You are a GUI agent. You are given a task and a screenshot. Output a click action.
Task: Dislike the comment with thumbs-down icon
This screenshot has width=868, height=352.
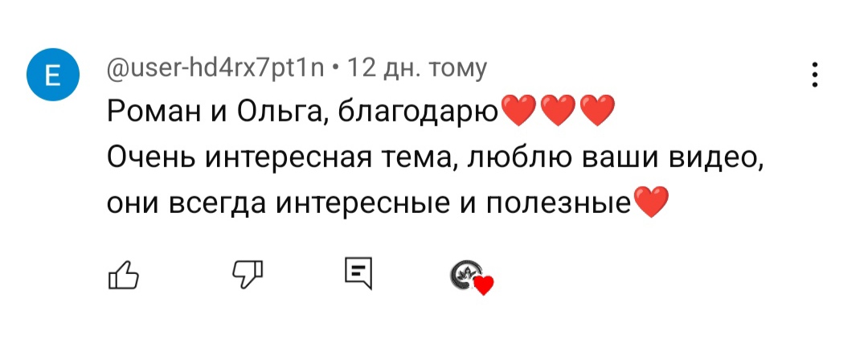(x=248, y=275)
